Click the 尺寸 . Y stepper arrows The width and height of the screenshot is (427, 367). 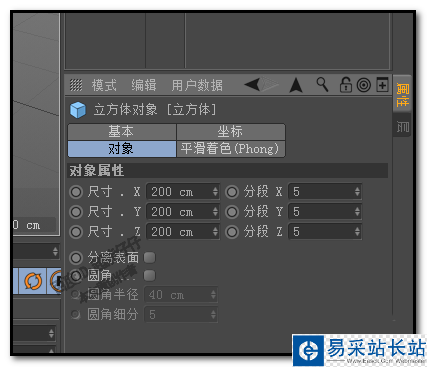coord(215,212)
